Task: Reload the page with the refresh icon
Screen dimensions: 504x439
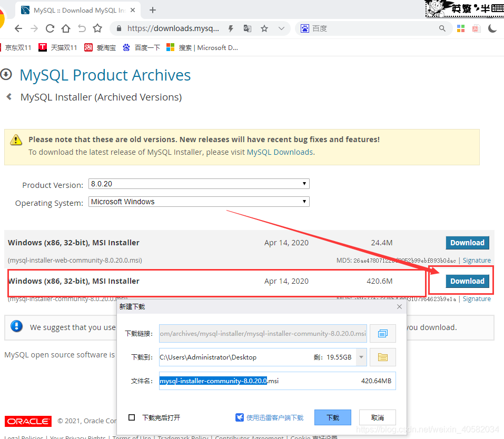Action: coord(50,28)
